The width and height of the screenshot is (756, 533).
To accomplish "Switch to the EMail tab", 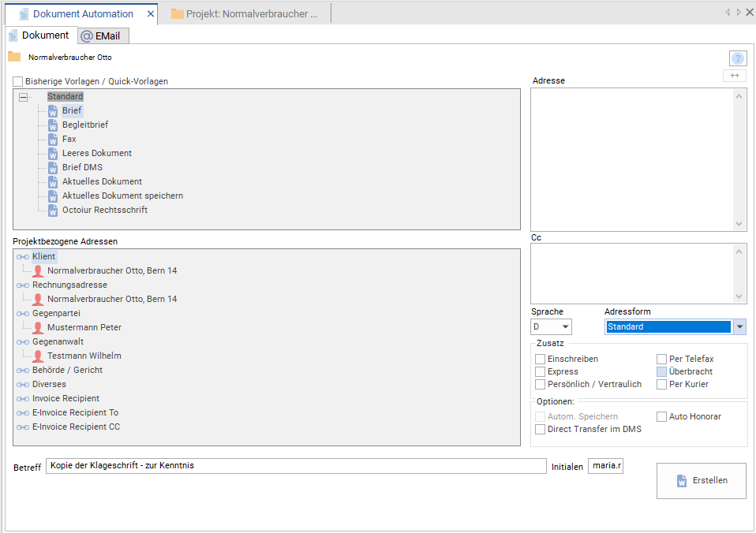I will point(103,36).
